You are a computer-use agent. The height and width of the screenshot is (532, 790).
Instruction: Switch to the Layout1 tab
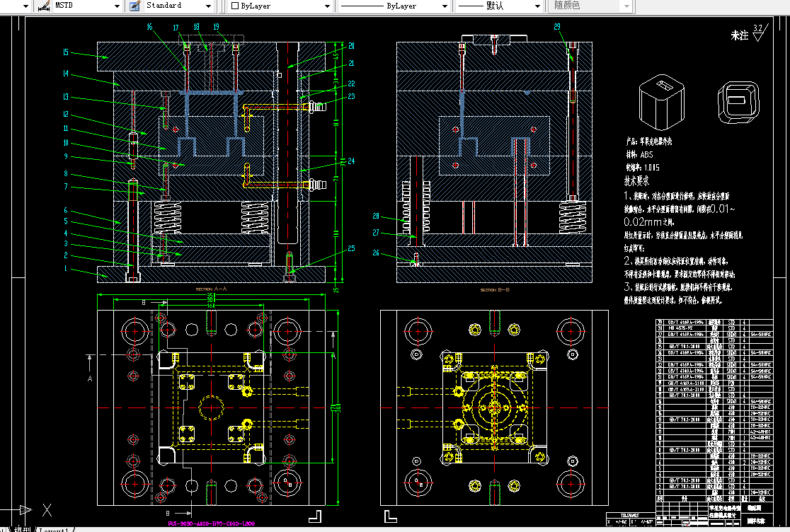(53, 529)
